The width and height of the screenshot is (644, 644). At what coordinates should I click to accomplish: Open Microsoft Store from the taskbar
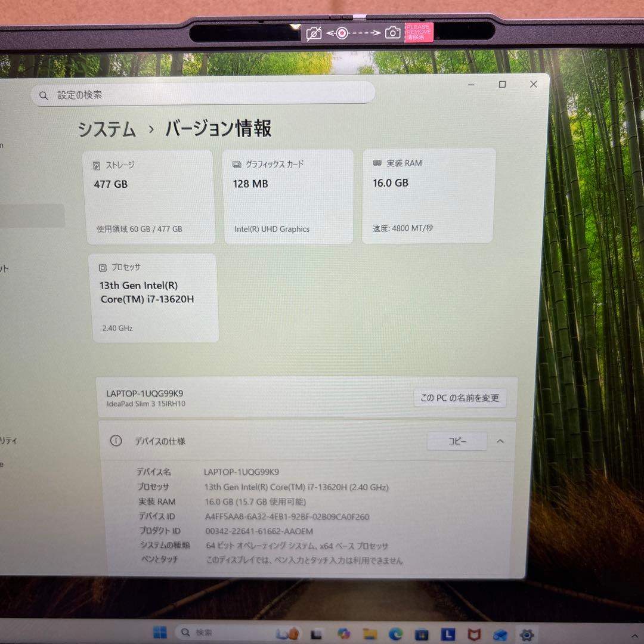pos(422,634)
